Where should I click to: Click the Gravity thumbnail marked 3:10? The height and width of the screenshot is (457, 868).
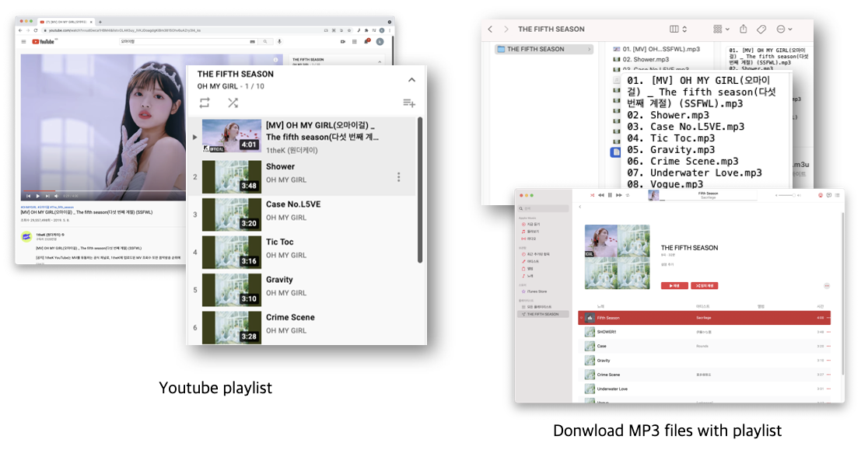(232, 289)
